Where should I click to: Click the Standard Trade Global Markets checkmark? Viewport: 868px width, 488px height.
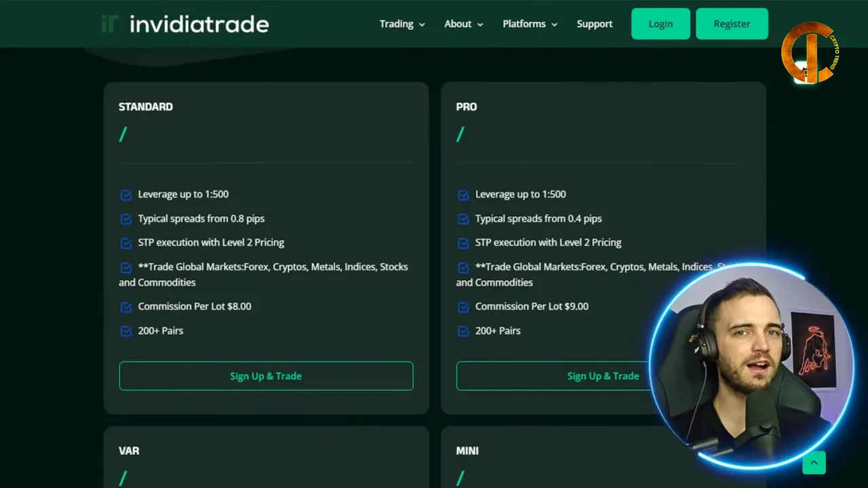(125, 268)
